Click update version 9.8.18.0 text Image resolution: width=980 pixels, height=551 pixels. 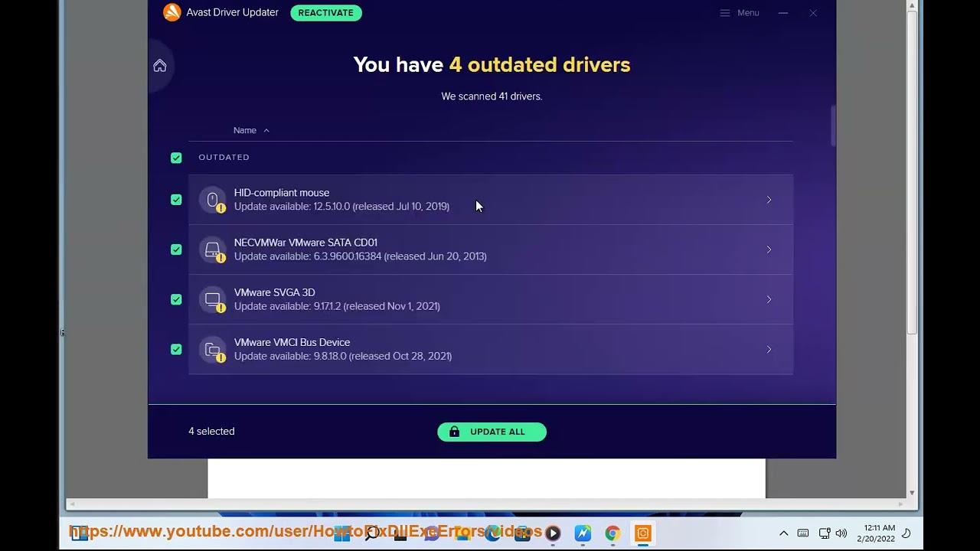tap(343, 356)
